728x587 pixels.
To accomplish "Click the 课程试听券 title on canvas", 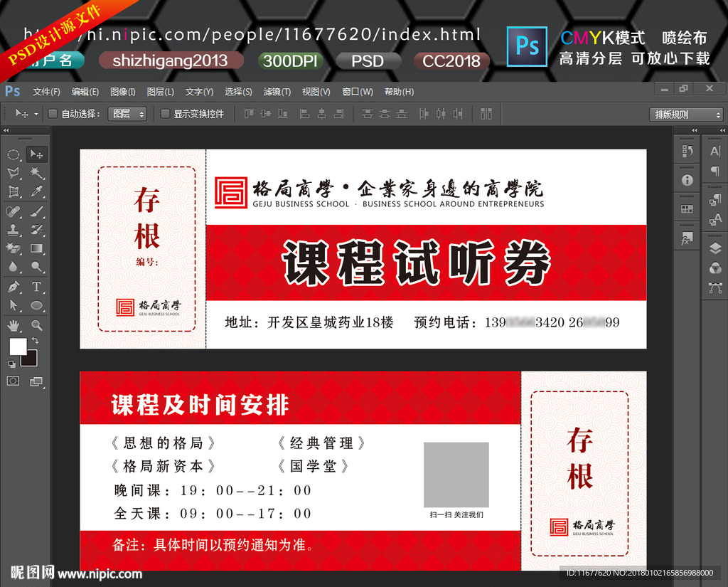I will click(x=416, y=263).
